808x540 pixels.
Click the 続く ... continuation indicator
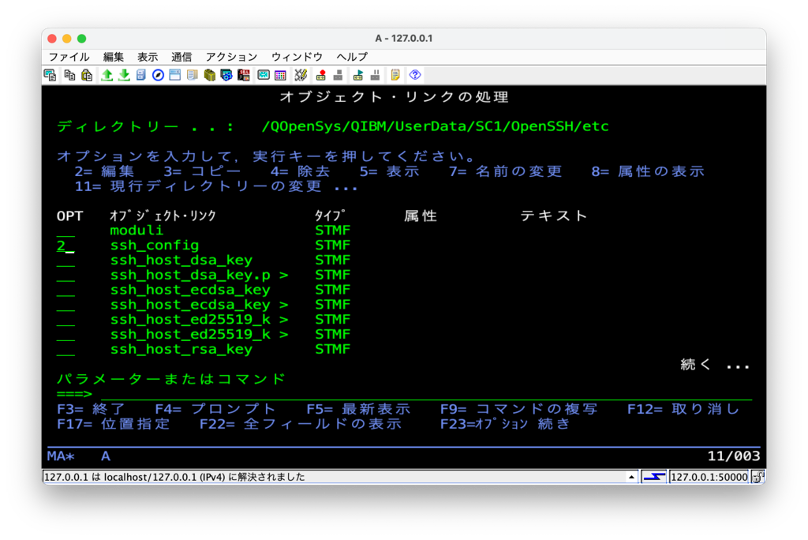click(x=715, y=365)
